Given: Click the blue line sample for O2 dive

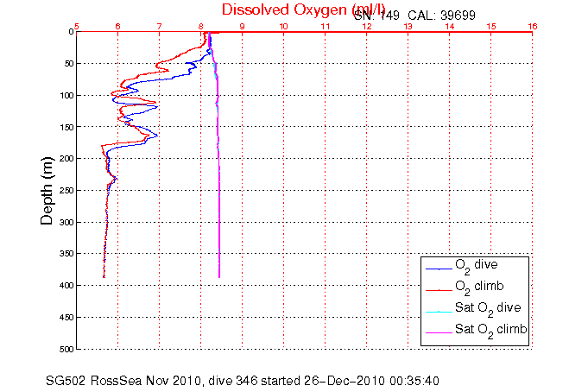Looking at the screenshot, I should (x=439, y=269).
